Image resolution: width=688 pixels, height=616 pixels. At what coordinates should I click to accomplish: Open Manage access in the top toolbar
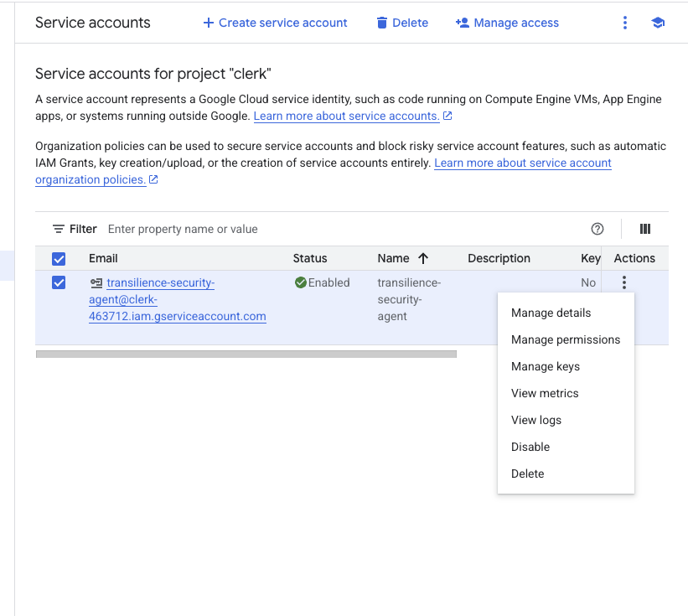(507, 23)
